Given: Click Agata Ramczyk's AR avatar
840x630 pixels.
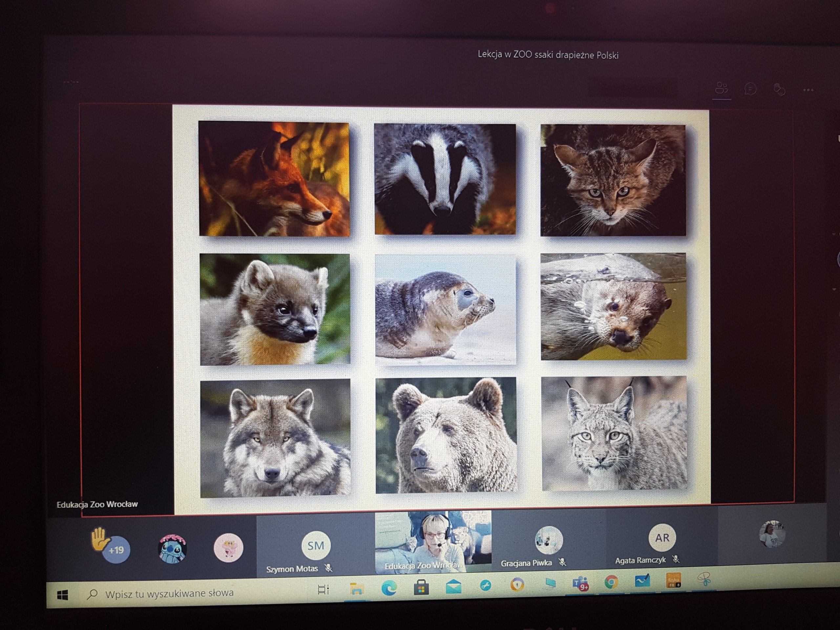Looking at the screenshot, I should coord(662,538).
